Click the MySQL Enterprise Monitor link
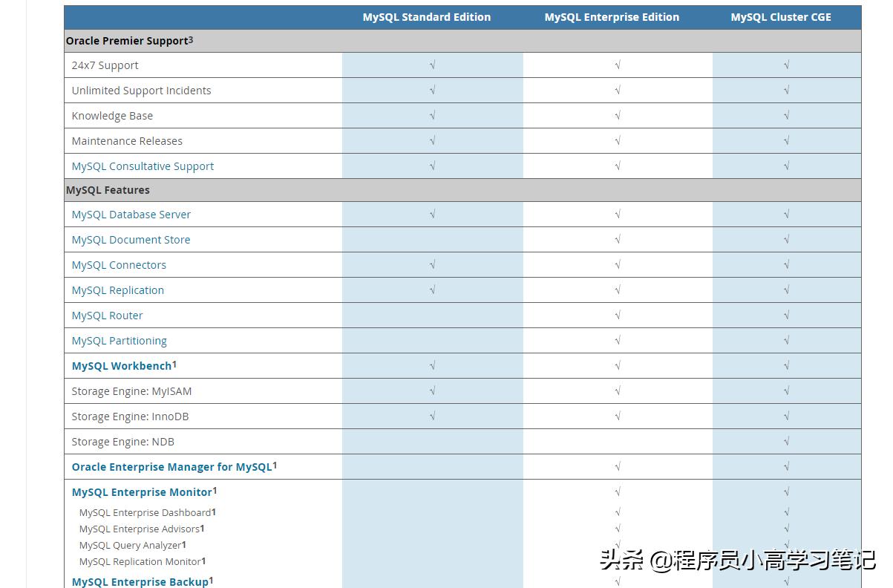Screen dimensions: 893x588 [x=142, y=492]
